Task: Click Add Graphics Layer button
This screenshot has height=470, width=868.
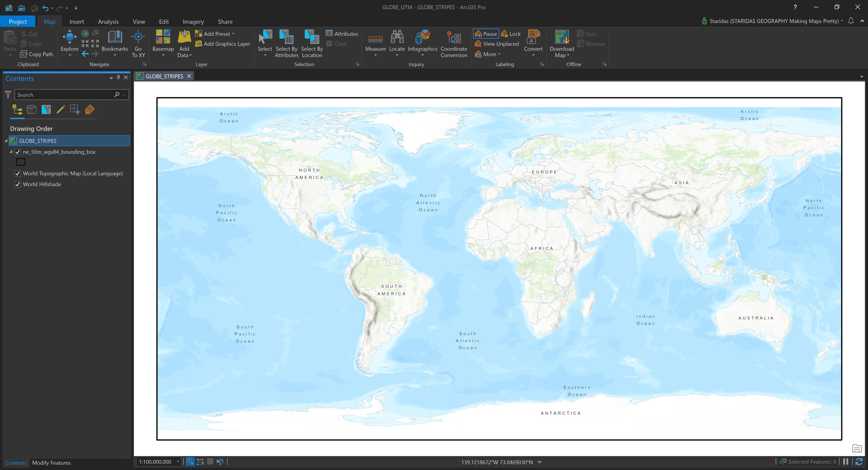Action: 223,44
